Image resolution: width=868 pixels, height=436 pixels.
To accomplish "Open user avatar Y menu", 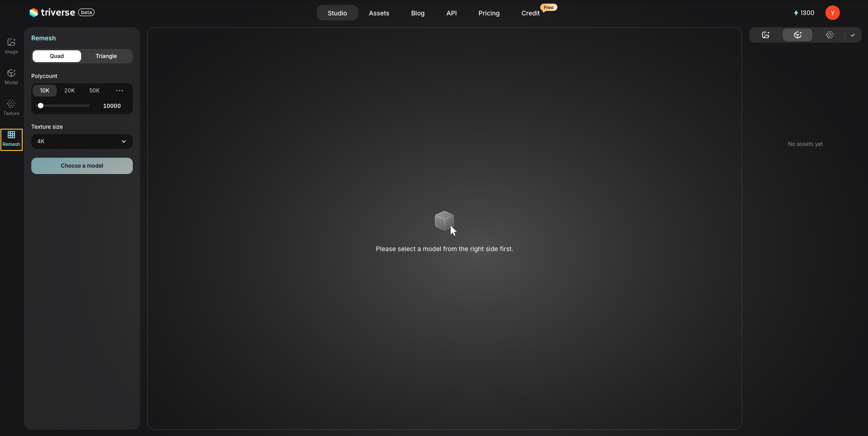I will click(x=832, y=13).
